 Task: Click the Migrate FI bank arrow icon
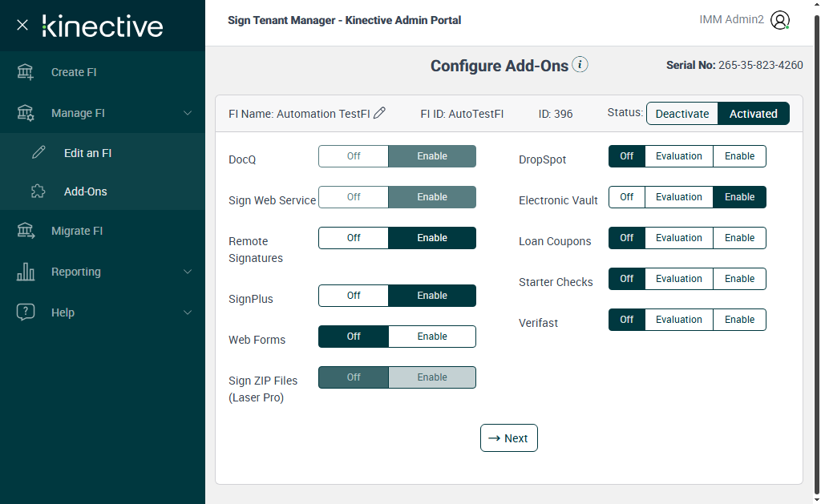(25, 230)
